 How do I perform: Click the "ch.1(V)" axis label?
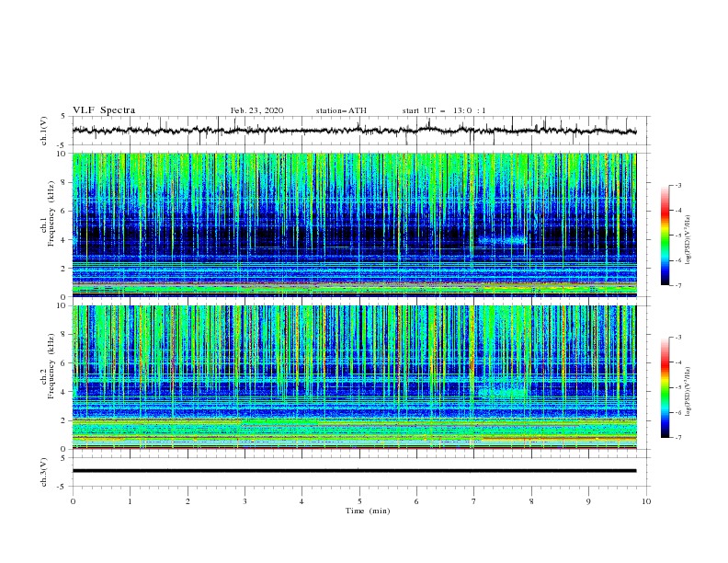44,131
